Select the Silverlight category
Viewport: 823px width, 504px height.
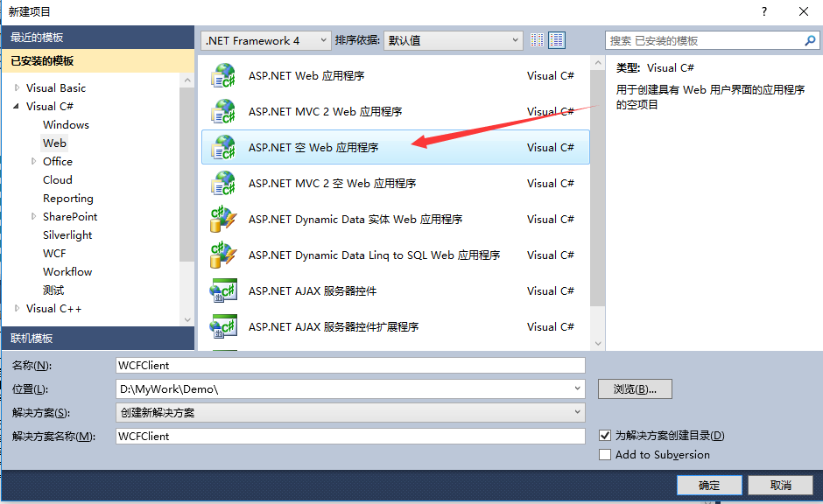click(67, 235)
